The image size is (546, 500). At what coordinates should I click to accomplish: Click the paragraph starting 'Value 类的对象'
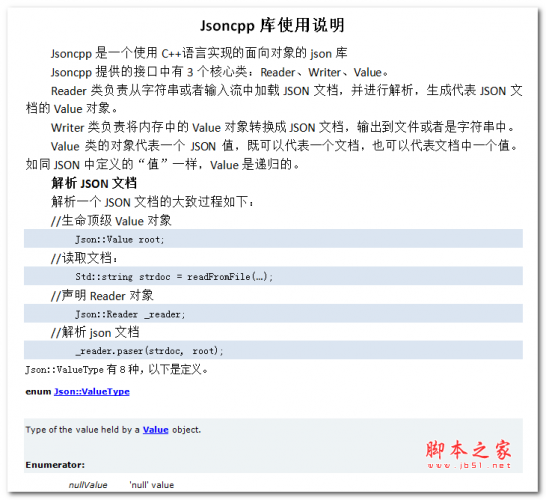273,155
